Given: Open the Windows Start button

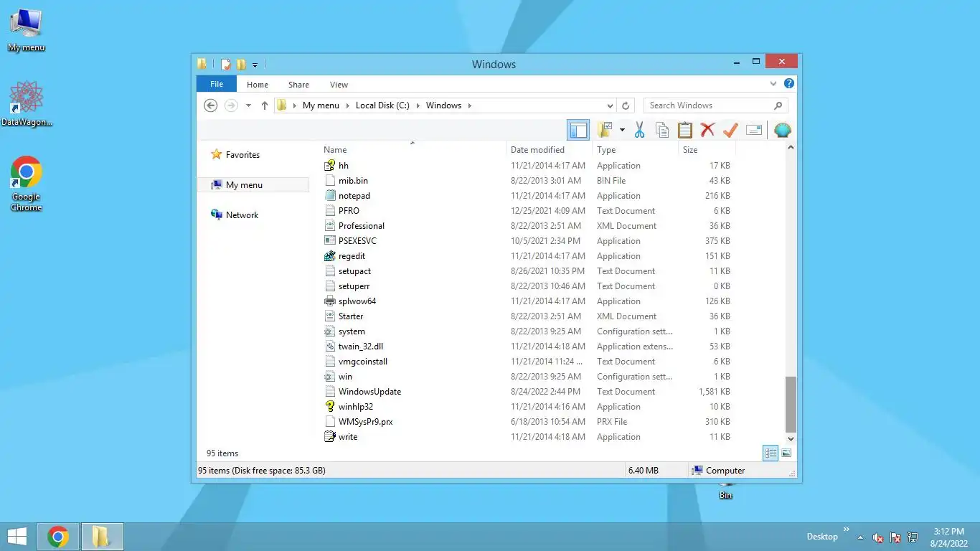Looking at the screenshot, I should tap(17, 537).
